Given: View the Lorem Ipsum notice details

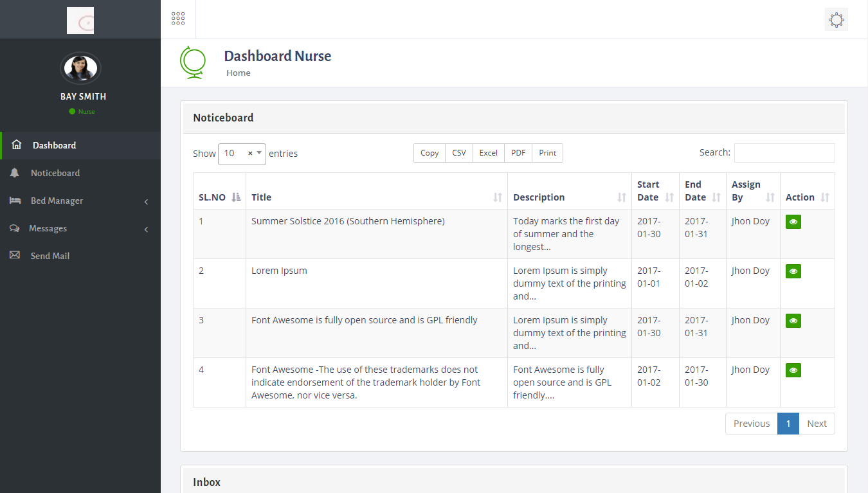Looking at the screenshot, I should click(x=793, y=271).
